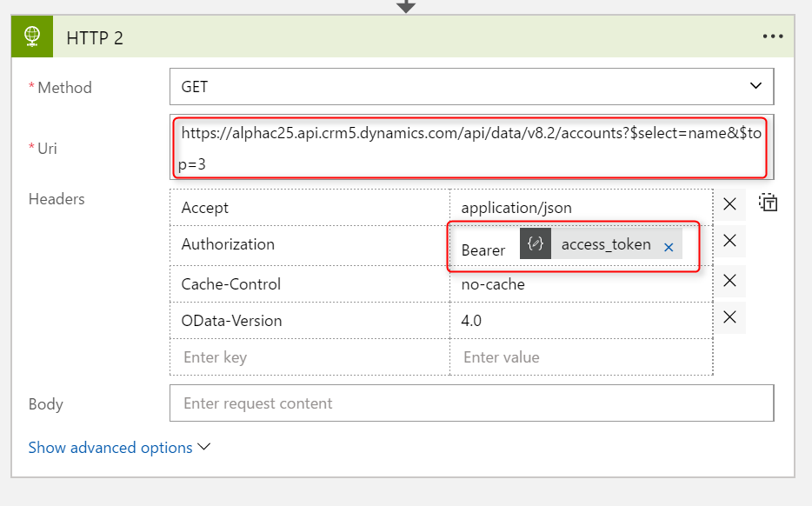
Task: Click the HTTP 2 globe connector icon
Action: coord(33,37)
